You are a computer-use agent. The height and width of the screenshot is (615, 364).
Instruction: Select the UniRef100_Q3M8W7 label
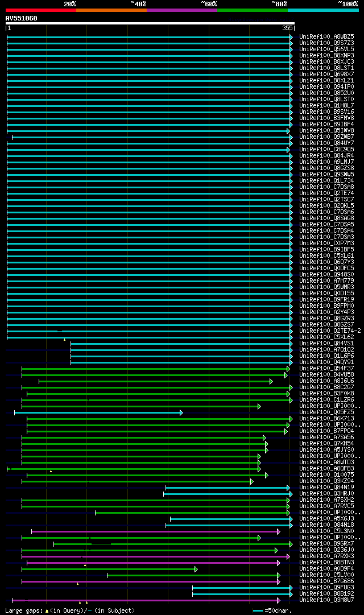point(326,600)
